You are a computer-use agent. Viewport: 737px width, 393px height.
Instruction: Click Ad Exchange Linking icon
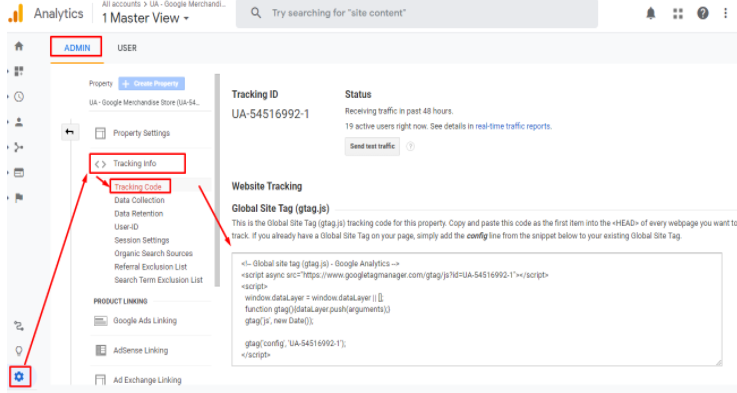coord(100,380)
